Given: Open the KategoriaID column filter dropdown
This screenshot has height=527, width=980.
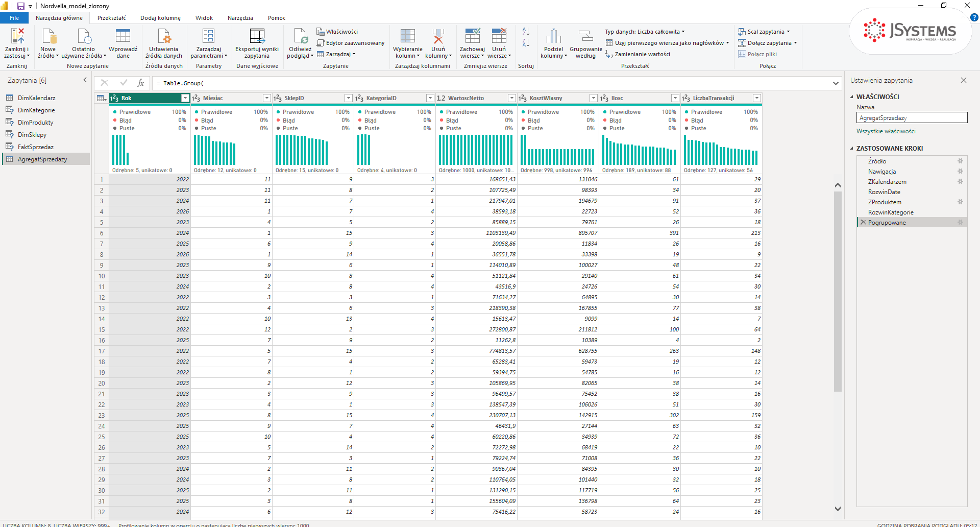Looking at the screenshot, I should click(430, 98).
